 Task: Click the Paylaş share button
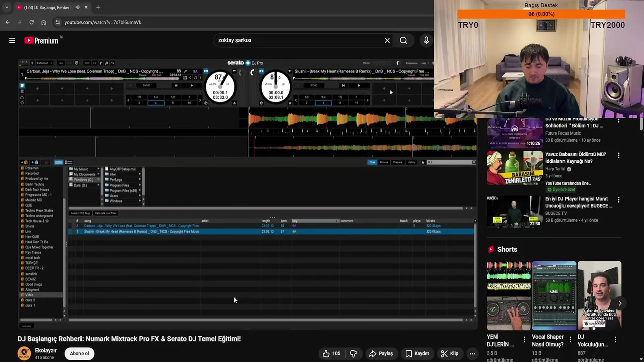(381, 353)
